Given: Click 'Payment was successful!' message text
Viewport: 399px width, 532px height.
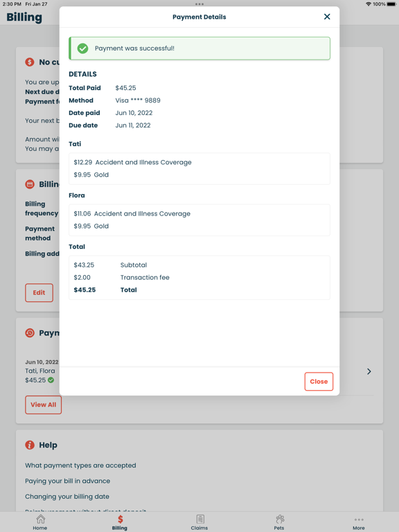Looking at the screenshot, I should tap(134, 48).
